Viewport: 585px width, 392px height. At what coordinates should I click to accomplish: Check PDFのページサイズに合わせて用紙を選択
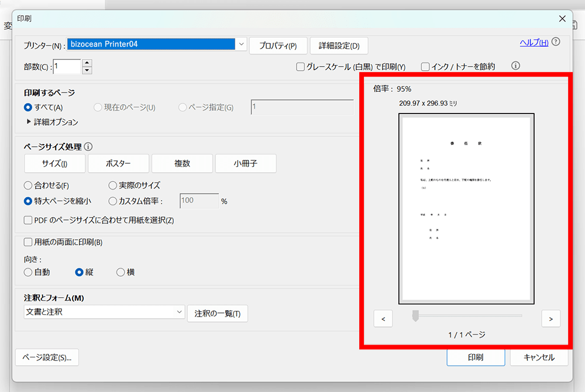(x=28, y=220)
